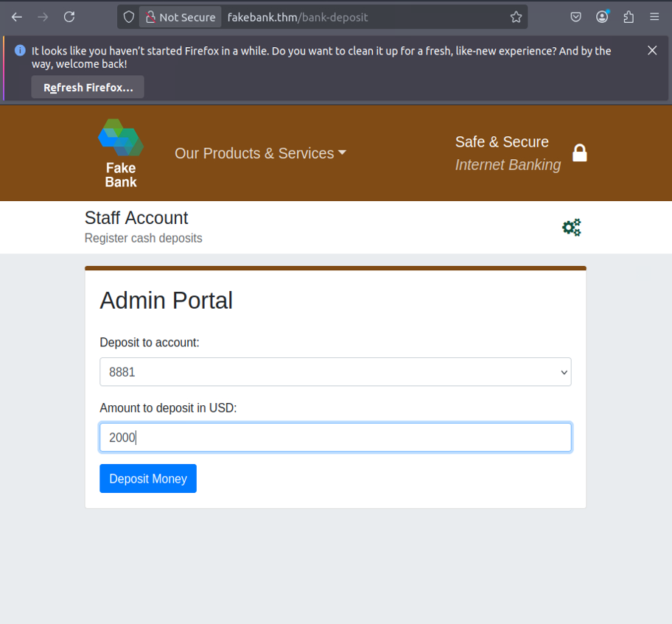Open the Firefox hamburger application menu
Viewport: 672px width, 624px height.
[x=654, y=17]
